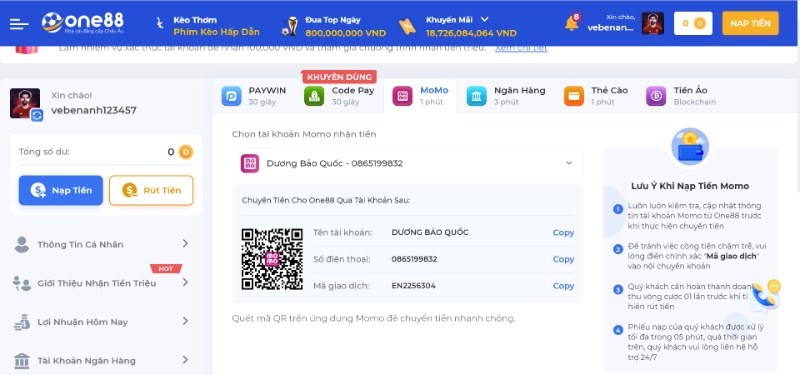Click the HOT badge
The image size is (800, 375).
(166, 268)
